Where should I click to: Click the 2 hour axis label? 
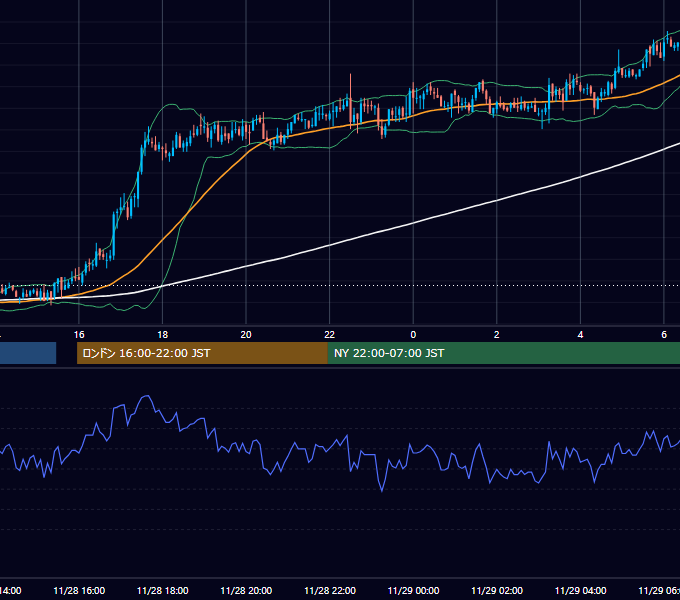(x=497, y=334)
